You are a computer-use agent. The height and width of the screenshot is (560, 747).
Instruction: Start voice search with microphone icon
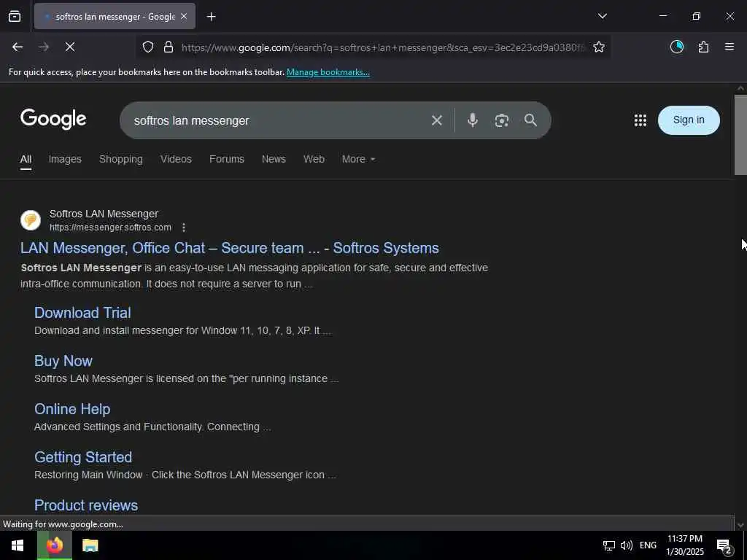[x=473, y=120]
